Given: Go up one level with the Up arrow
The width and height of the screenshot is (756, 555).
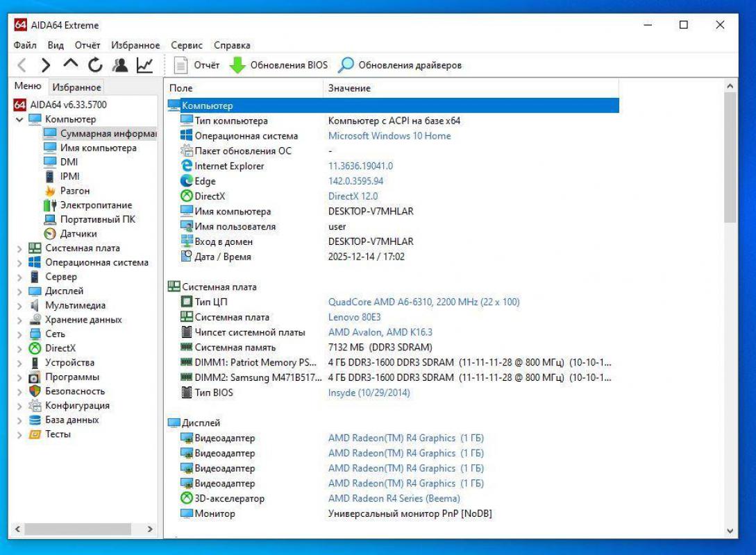Looking at the screenshot, I should [70, 65].
